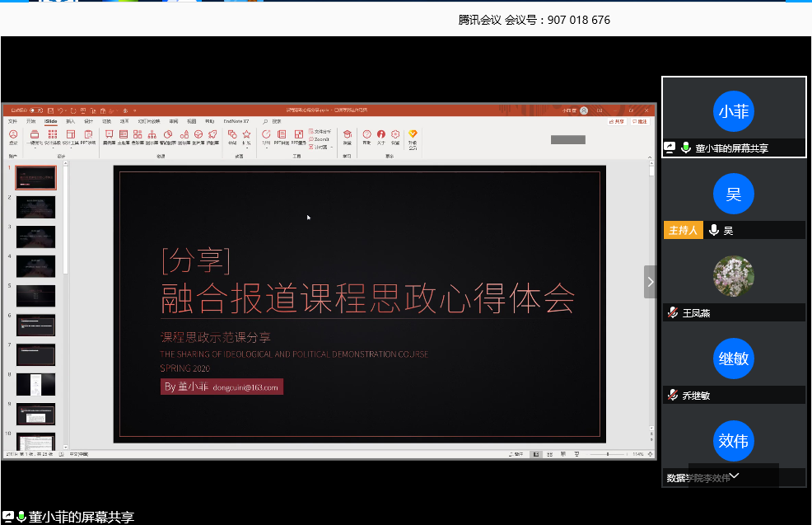812x525 pixels.
Task: Open iSlide settings gear icon
Action: [395, 134]
